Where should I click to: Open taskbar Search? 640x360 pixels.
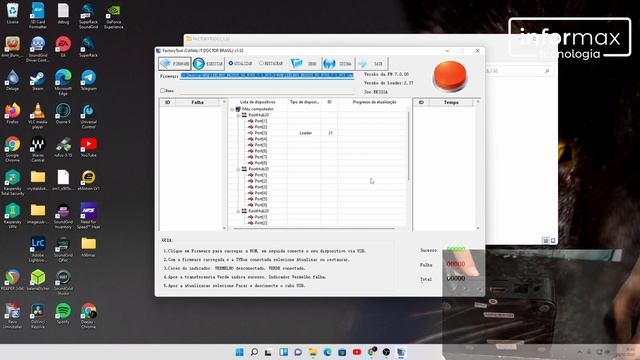(254, 352)
